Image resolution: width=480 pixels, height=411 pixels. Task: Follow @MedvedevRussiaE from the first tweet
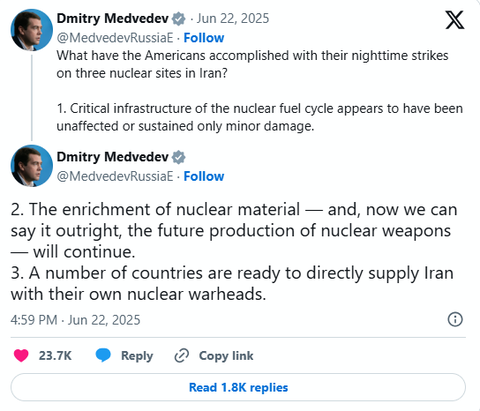[204, 38]
